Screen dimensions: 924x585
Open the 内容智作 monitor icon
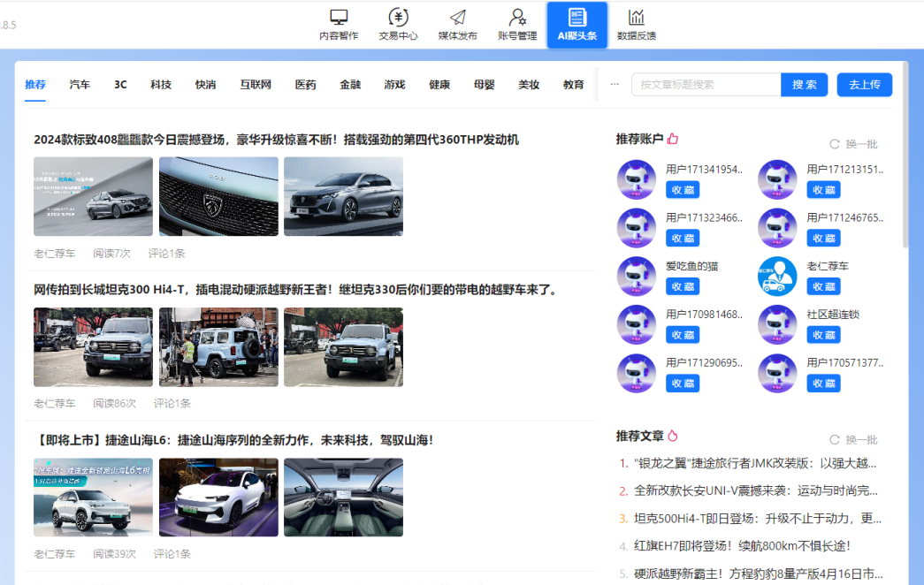[339, 17]
